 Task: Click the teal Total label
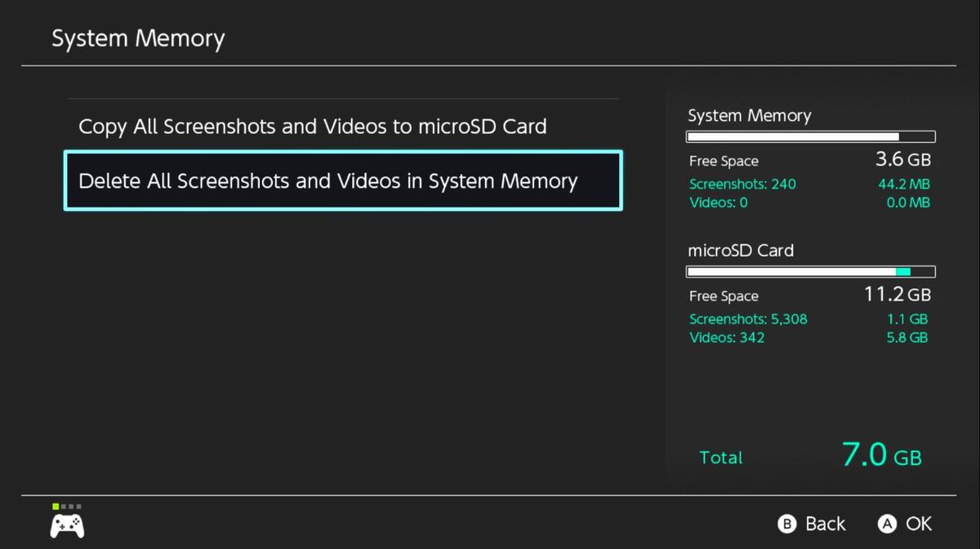[x=720, y=457]
